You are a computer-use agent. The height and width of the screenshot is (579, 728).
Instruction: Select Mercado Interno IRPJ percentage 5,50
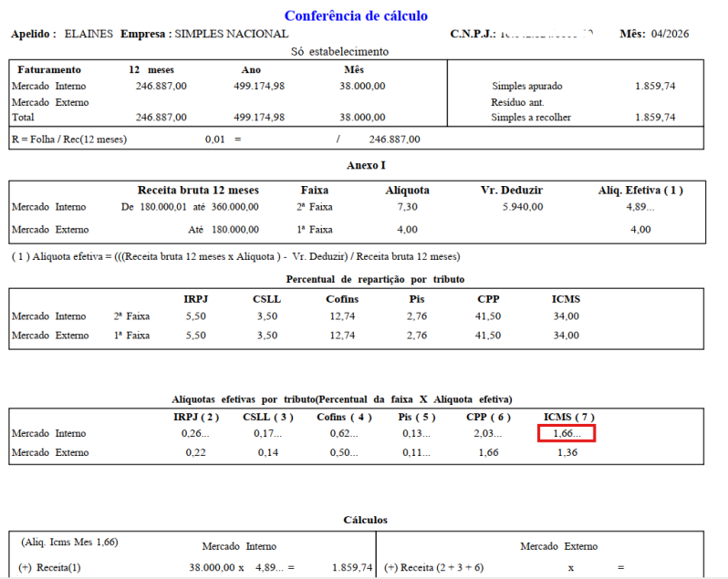tap(196, 316)
